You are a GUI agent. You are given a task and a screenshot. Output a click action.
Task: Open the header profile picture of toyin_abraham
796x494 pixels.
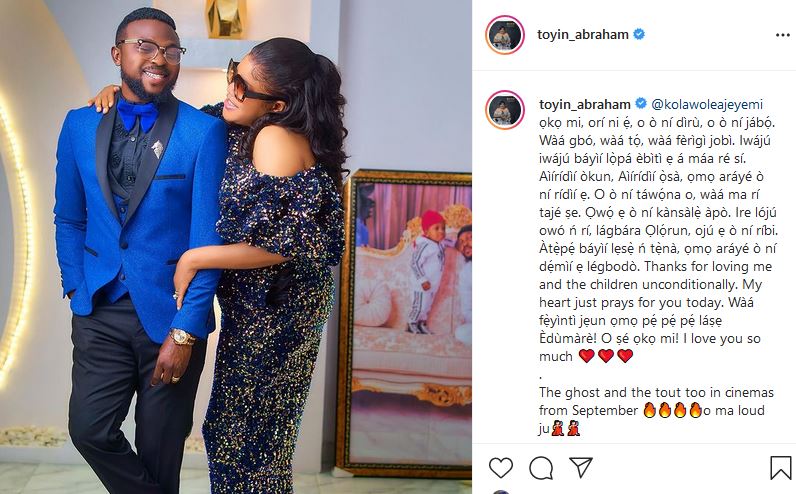point(505,35)
